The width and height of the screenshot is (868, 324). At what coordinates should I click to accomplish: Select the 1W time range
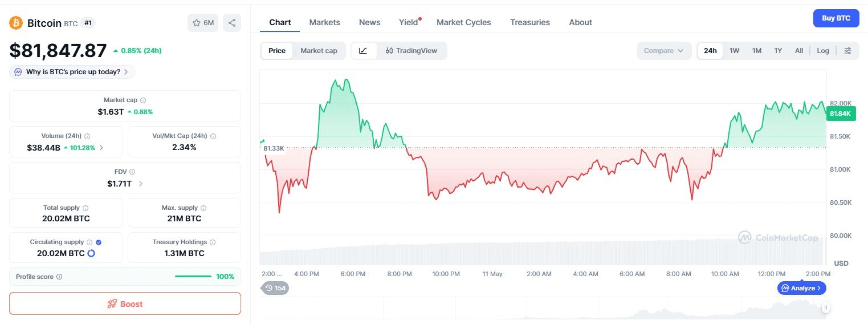tap(735, 51)
